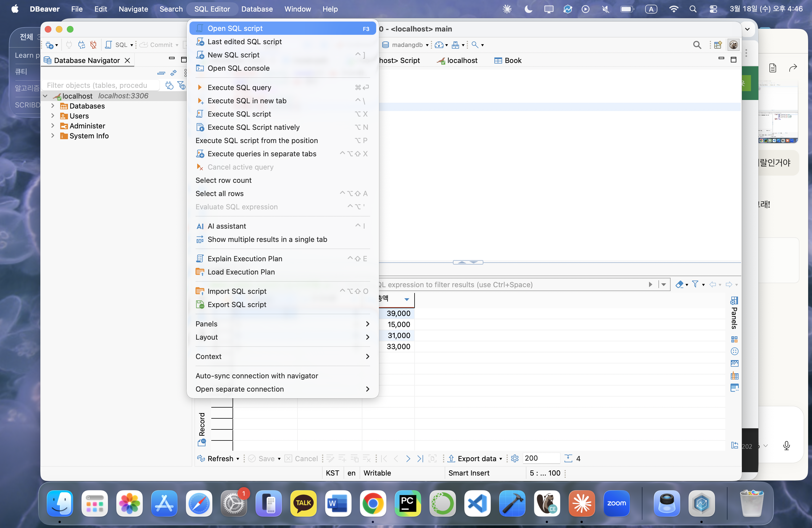Expand the Databases tree node
Screen dimensions: 812x528
52,106
